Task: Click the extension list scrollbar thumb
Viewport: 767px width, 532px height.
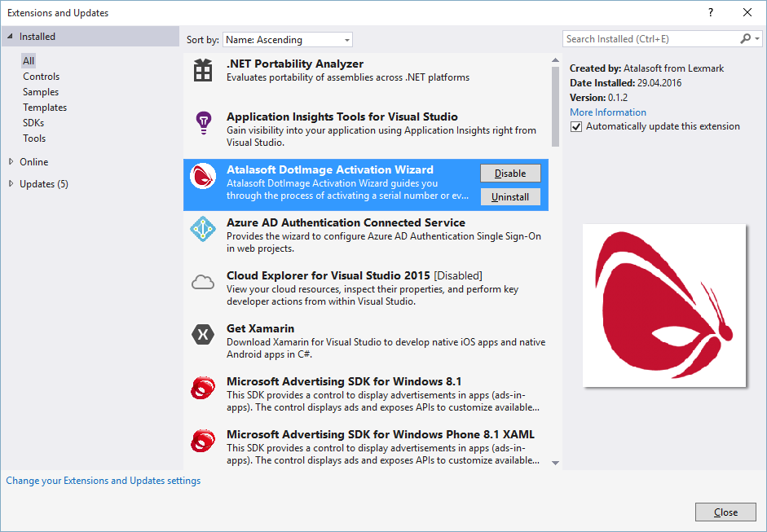Action: [x=555, y=107]
